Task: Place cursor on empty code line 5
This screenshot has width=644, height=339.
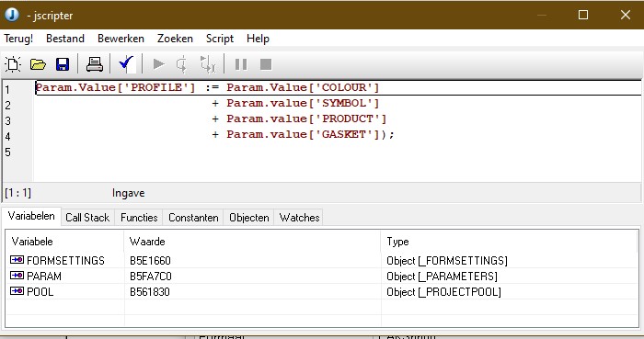Action: tap(337, 153)
